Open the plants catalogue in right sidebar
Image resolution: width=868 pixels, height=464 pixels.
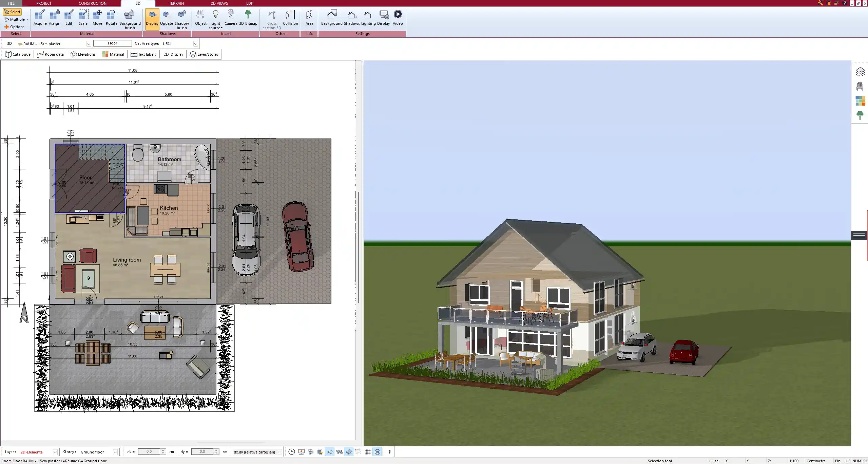pyautogui.click(x=861, y=115)
